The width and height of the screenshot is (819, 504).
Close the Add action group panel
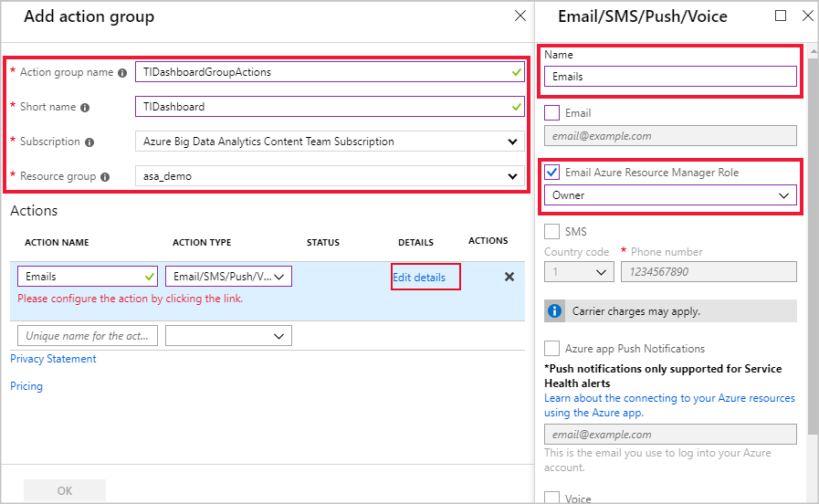tap(520, 16)
